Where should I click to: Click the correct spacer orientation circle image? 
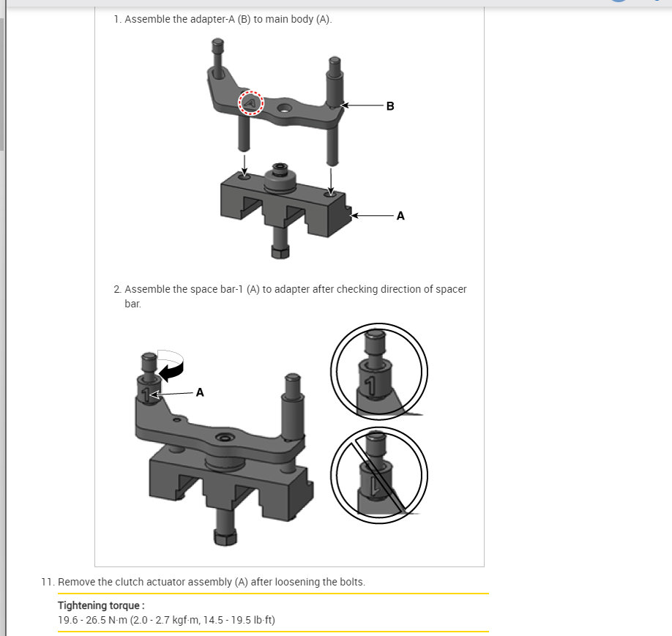tap(379, 371)
